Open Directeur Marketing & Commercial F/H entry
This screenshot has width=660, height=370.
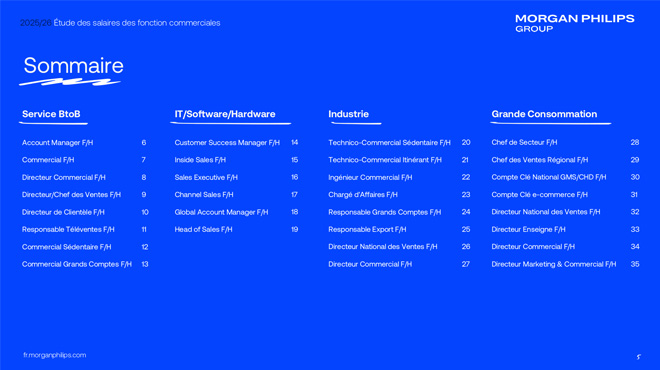554,264
